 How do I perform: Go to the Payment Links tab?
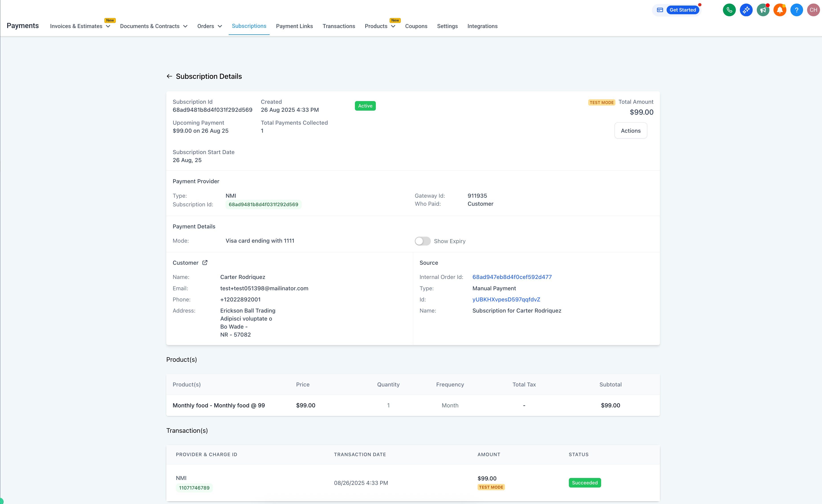pyautogui.click(x=294, y=26)
